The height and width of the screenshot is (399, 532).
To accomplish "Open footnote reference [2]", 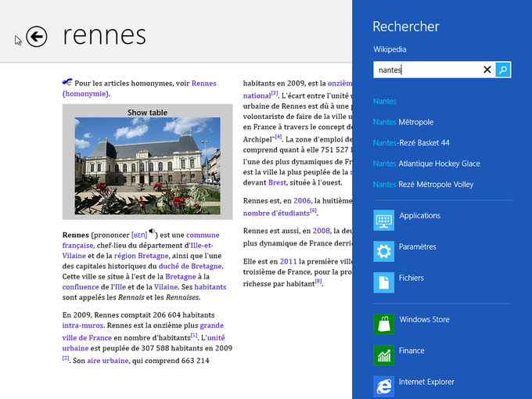I will (x=66, y=358).
